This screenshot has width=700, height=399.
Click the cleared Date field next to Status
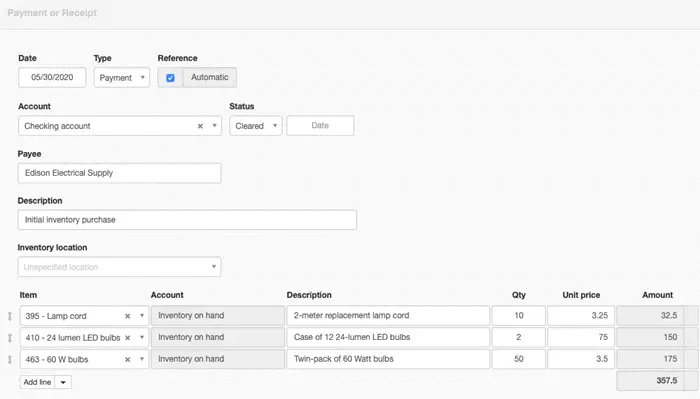click(x=320, y=126)
